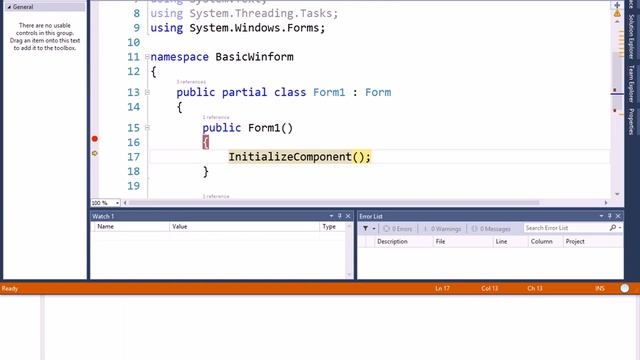The width and height of the screenshot is (640, 360).
Task: Click the split-editor plus icon above the scrollbar
Action: point(617,5)
